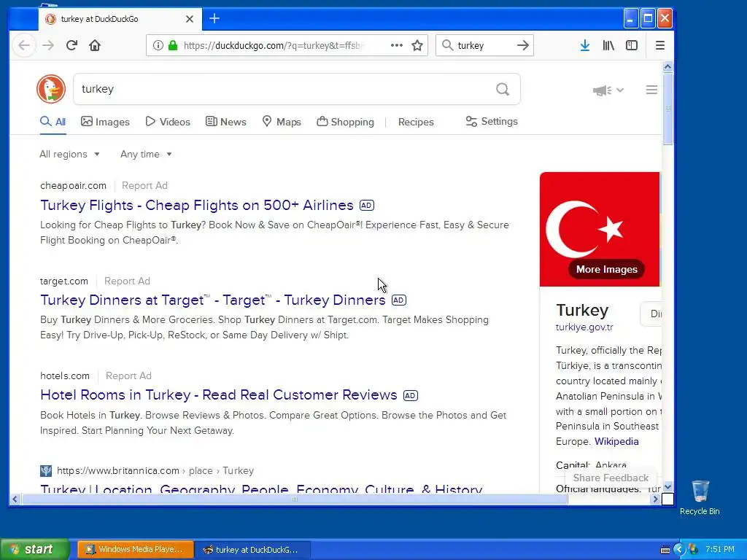Click the horizontal scrollbar left arrow
747x560 pixels.
pos(15,499)
